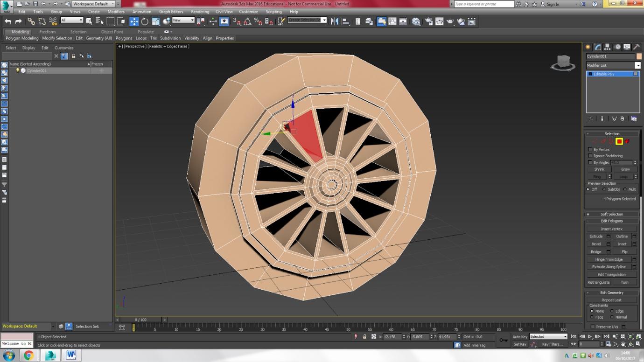Select Polygon sub-object level
The height and width of the screenshot is (362, 644).
pos(619,141)
